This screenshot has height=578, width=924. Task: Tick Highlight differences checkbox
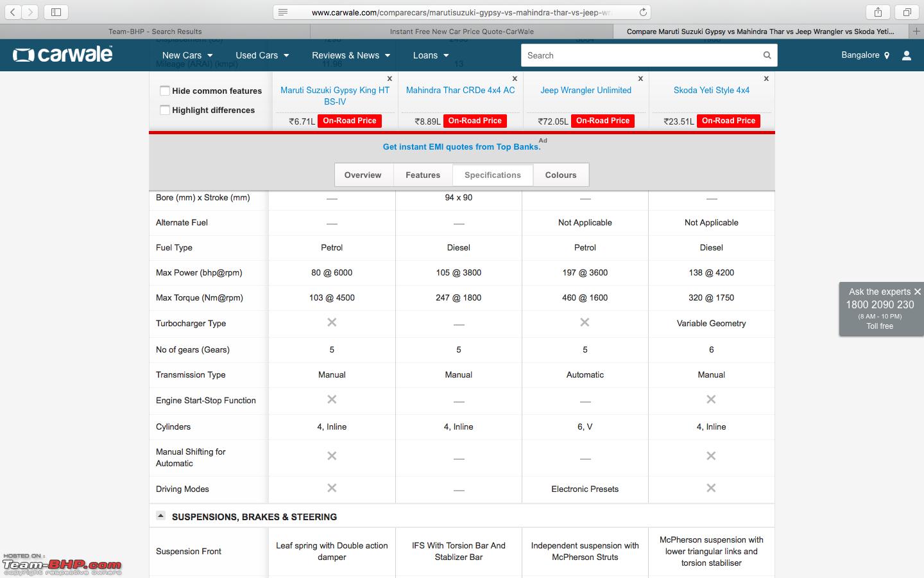tap(165, 110)
